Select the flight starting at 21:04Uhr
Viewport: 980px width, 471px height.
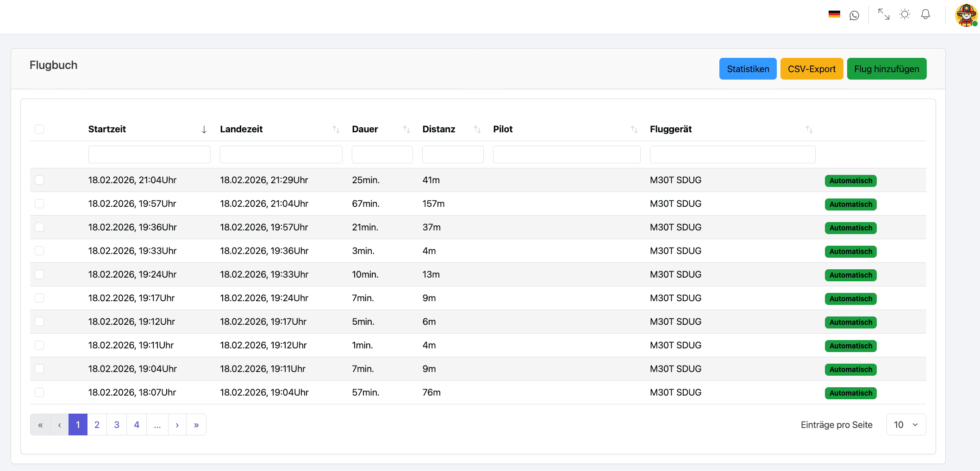tap(39, 180)
